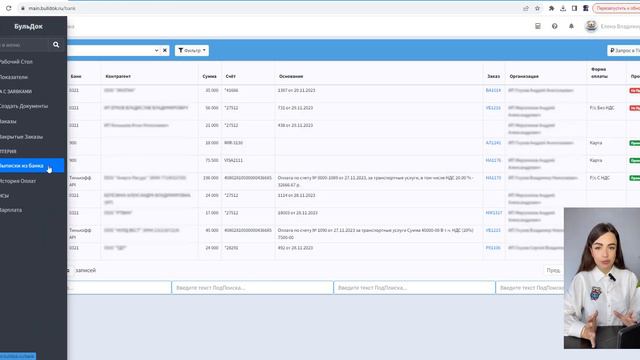Screen dimensions: 640x360
Task: Expand the select dropdown arrow in the blue bar
Action: (156, 50)
